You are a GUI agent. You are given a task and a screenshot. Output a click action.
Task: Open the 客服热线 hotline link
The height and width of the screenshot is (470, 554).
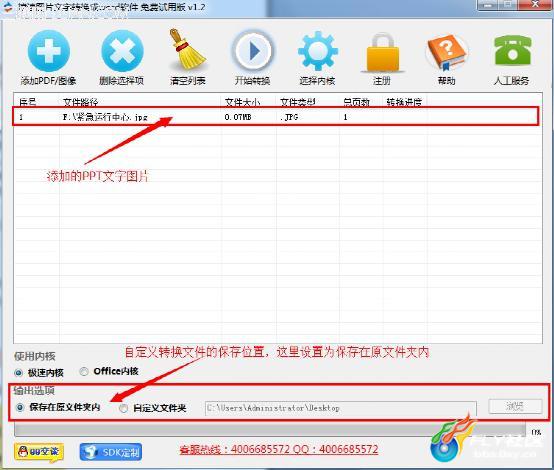[279, 450]
